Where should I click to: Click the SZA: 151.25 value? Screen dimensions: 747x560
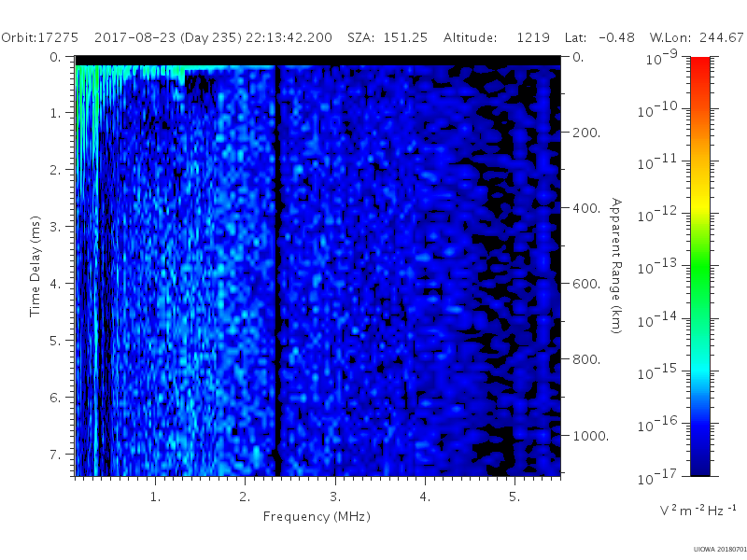pos(387,37)
